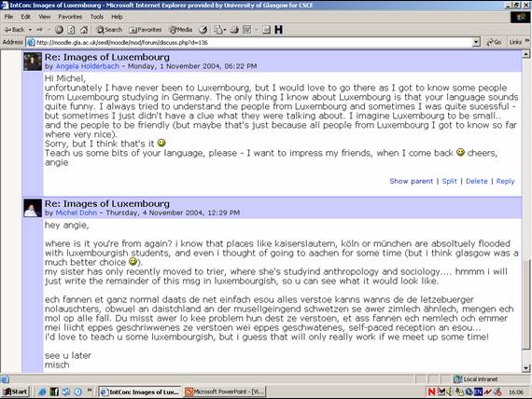Click the Refresh page toolbar icon
Image resolution: width=532 pixels, height=399 pixels.
pos(71,30)
